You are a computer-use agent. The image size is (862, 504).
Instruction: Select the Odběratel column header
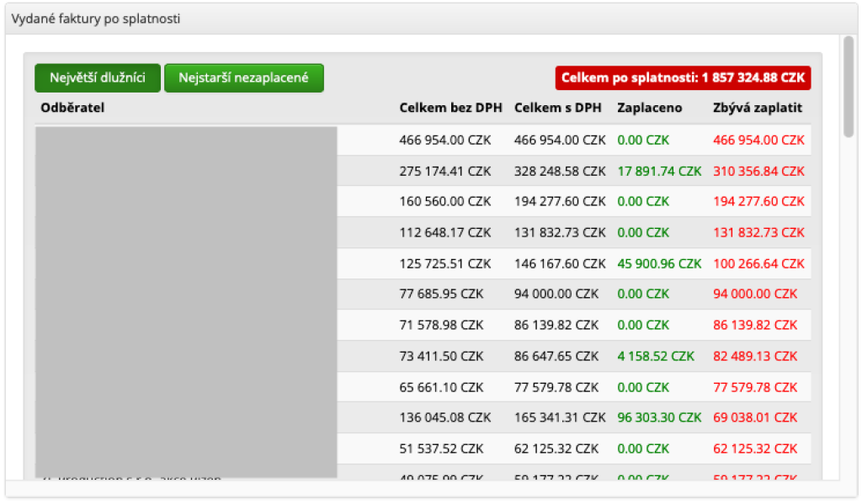72,108
